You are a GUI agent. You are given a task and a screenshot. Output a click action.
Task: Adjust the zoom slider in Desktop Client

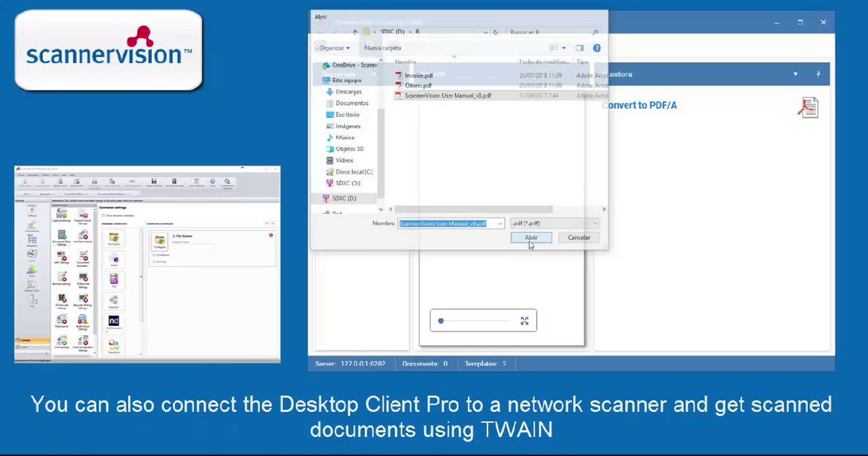(x=474, y=321)
